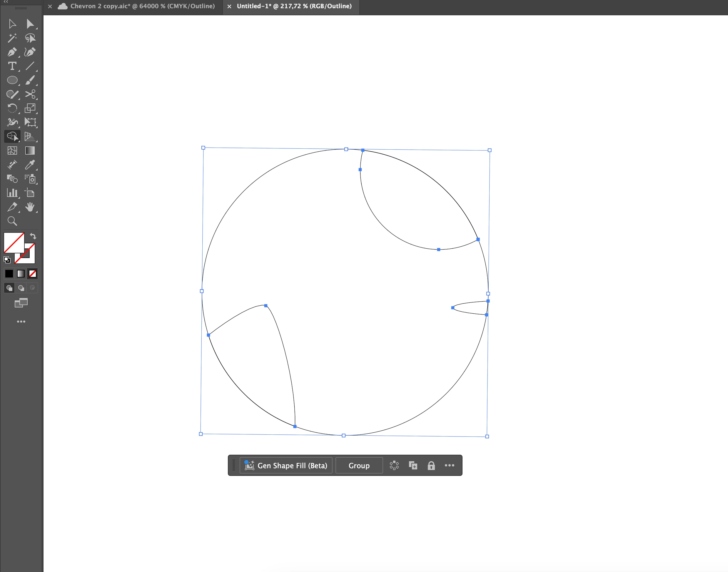Switch to Untitled-1 document tab
728x572 pixels.
[x=294, y=6]
